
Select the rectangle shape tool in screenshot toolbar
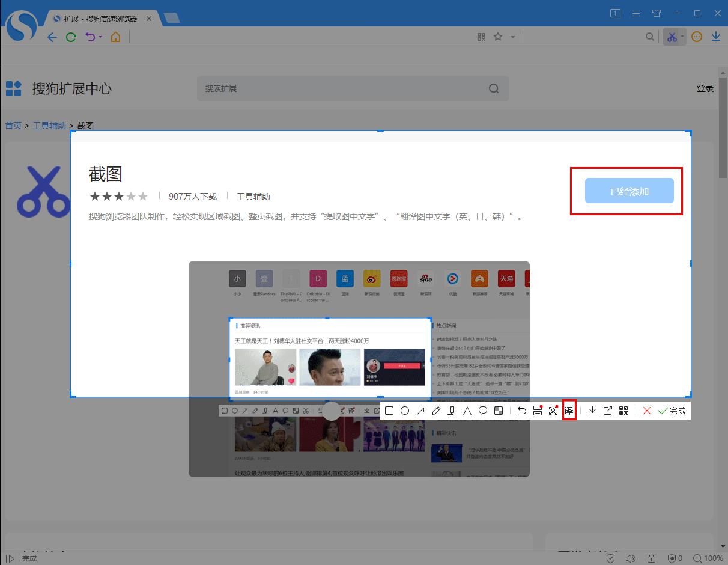pyautogui.click(x=389, y=411)
